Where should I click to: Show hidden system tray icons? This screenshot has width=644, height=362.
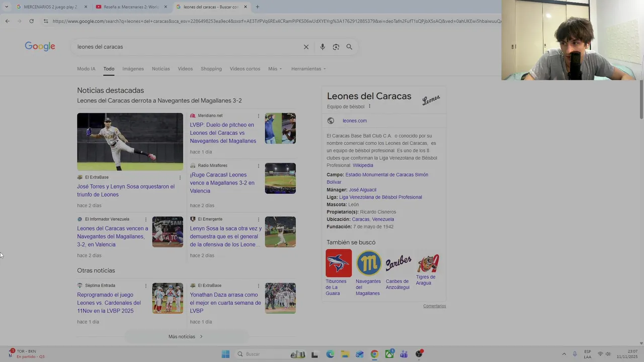coord(564,354)
